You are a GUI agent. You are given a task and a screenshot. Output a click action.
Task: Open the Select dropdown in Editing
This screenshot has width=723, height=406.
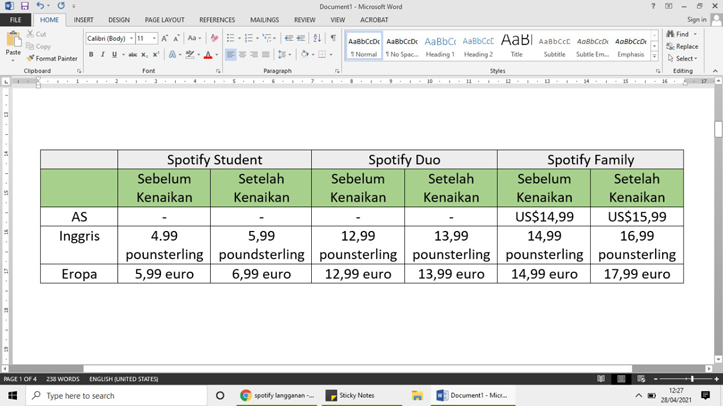point(682,59)
